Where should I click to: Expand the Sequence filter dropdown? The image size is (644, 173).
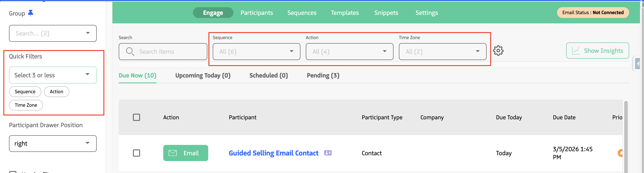pyautogui.click(x=256, y=52)
